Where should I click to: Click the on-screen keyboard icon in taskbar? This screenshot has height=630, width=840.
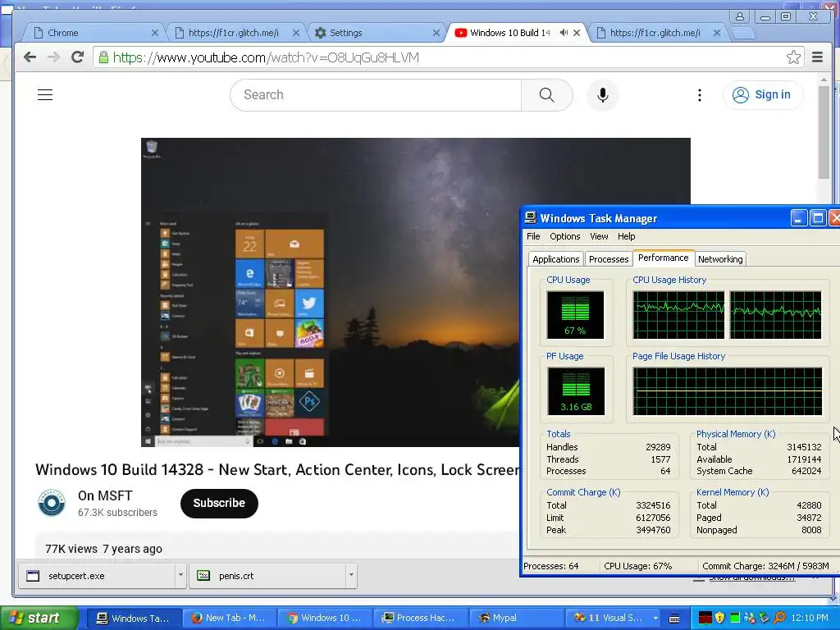click(x=675, y=619)
